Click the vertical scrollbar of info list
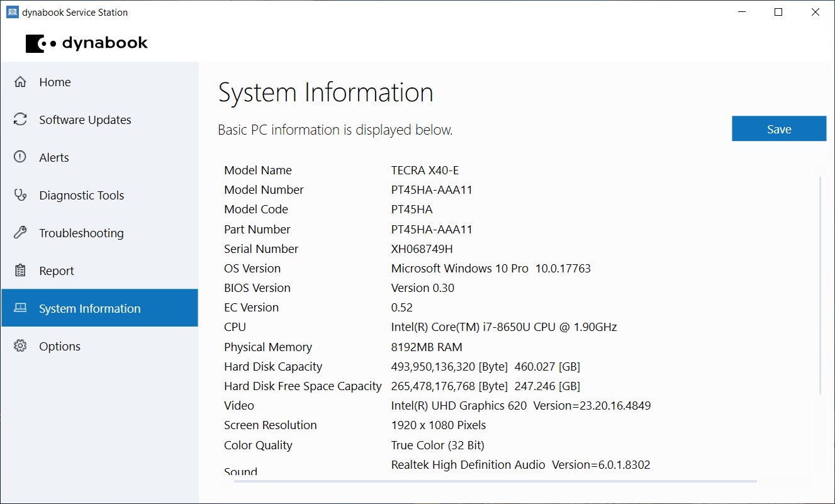835x504 pixels. click(x=820, y=283)
